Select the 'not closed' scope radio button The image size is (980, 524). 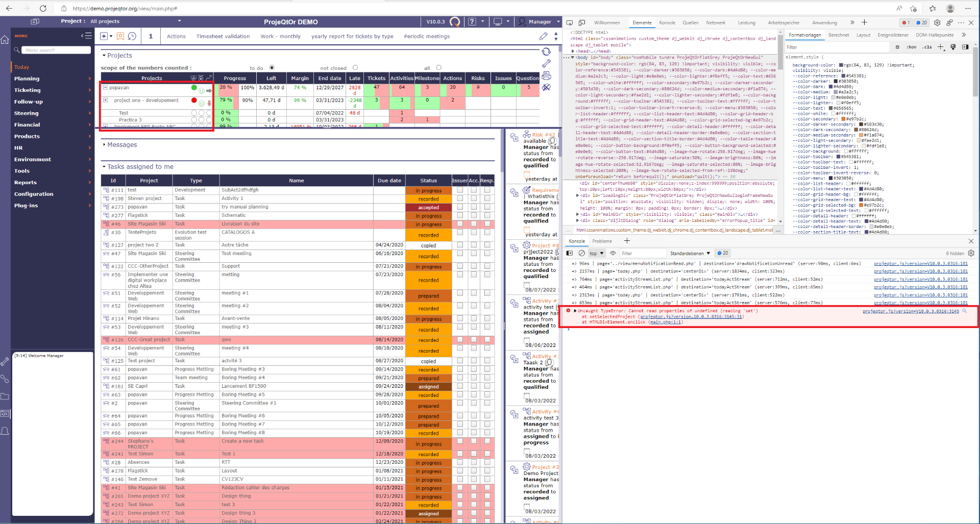[x=355, y=67]
